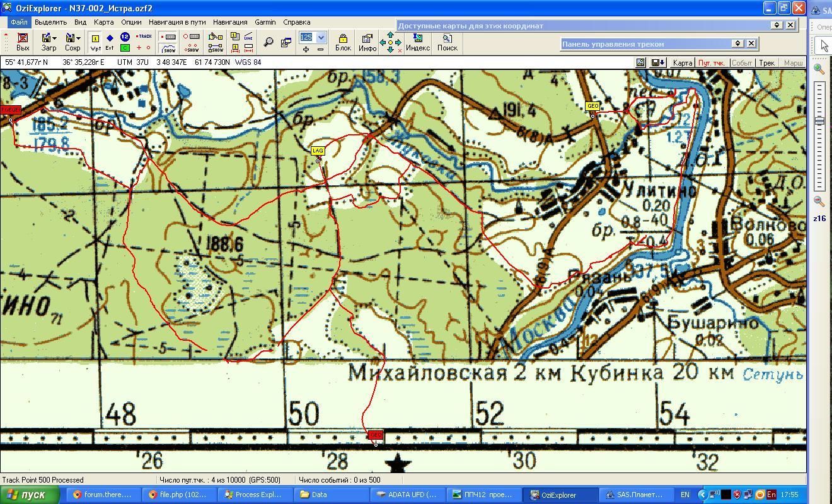
Task: Switch to SAS.Планета in the taskbar
Action: [633, 495]
